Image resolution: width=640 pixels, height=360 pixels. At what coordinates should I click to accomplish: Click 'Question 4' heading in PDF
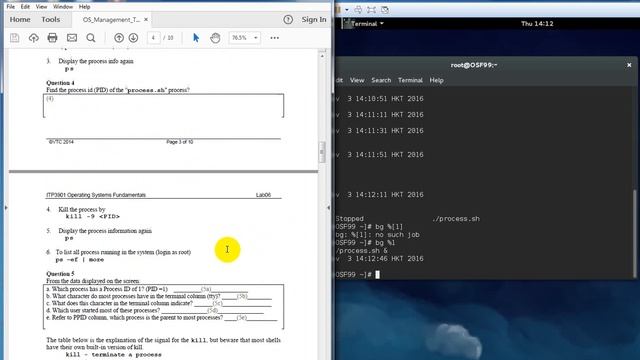(x=60, y=83)
